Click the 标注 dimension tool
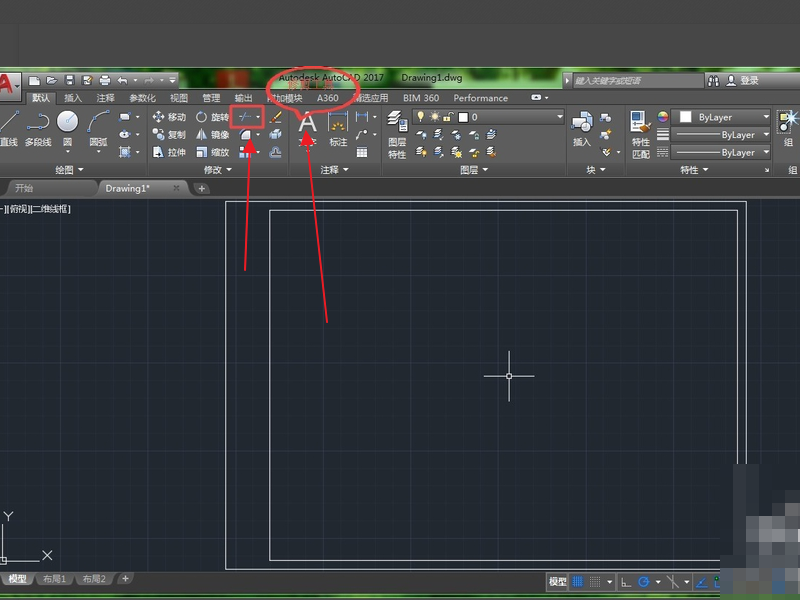 tap(338, 129)
